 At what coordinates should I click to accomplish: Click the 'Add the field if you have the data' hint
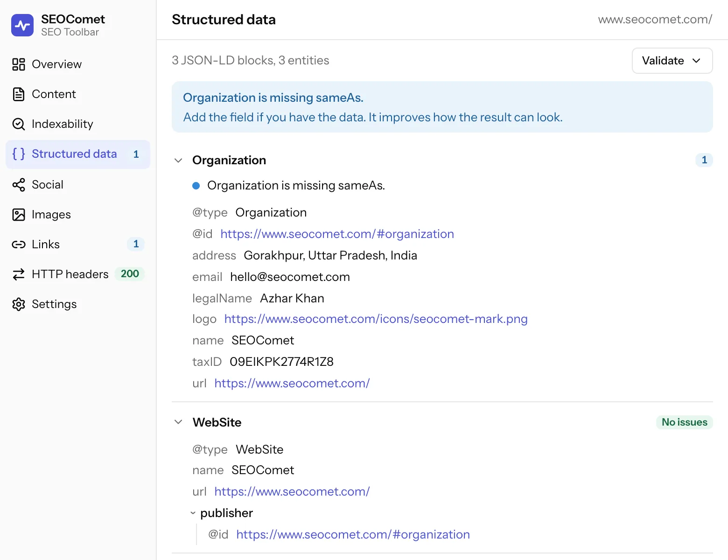373,118
